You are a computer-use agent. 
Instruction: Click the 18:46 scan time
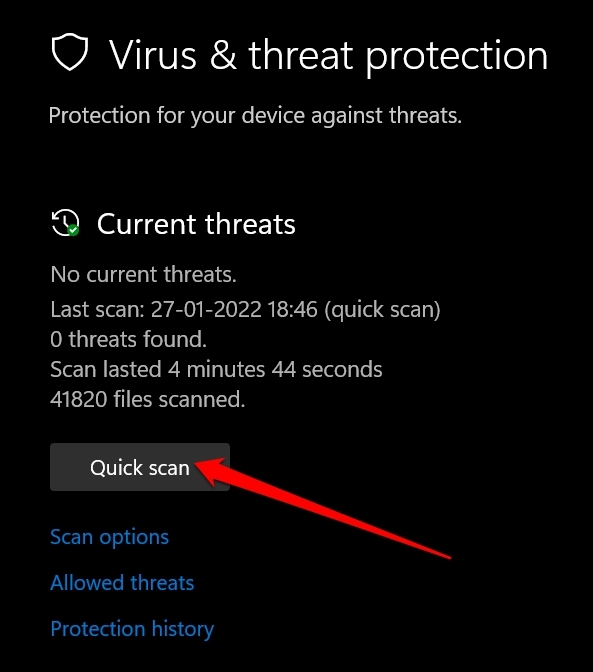[x=293, y=309]
